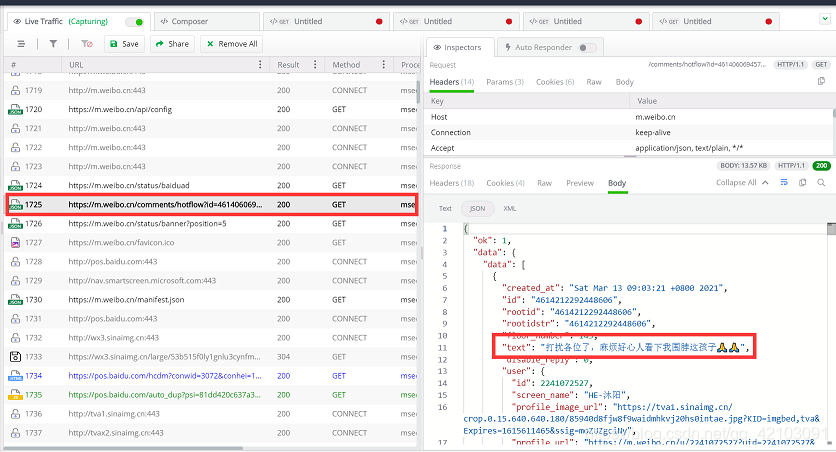Click Collapse All in response body
Screen dimensions: 836x452
(742, 182)
